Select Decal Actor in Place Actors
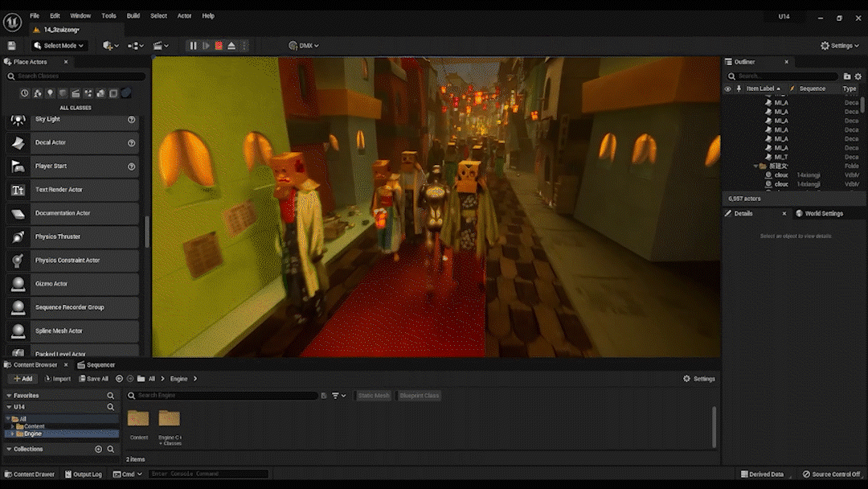Image resolution: width=868 pixels, height=489 pixels. (x=72, y=143)
